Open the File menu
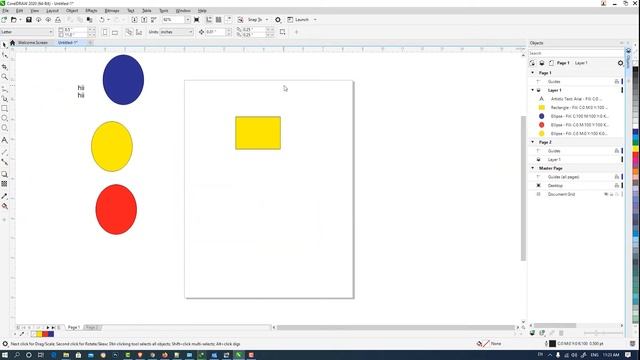 point(6,11)
